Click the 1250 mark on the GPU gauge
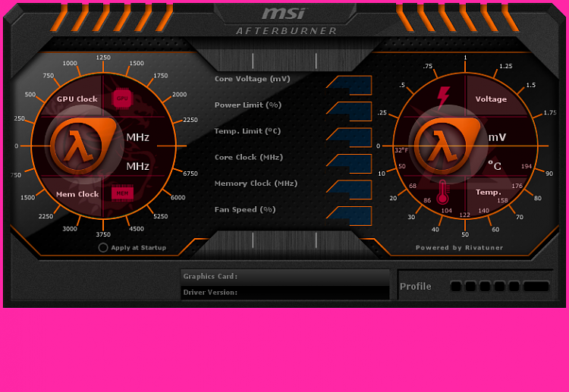Screen dimensions: 569x392 [x=103, y=58]
